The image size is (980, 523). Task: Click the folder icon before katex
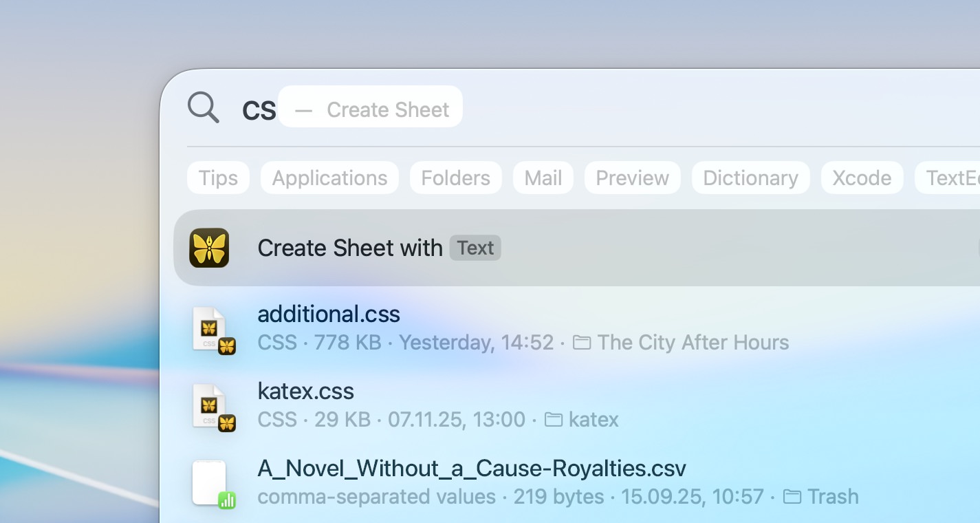pos(554,419)
